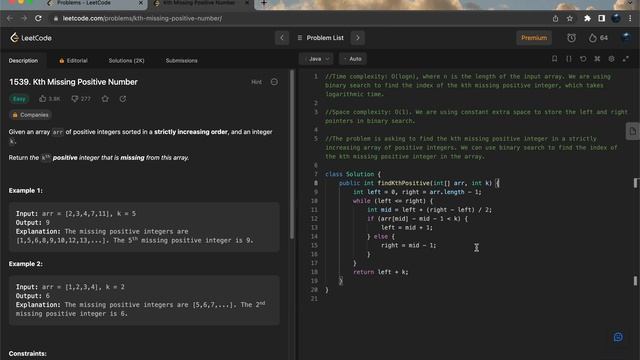Expand the Companies tag
The height and width of the screenshot is (360, 640).
[30, 115]
